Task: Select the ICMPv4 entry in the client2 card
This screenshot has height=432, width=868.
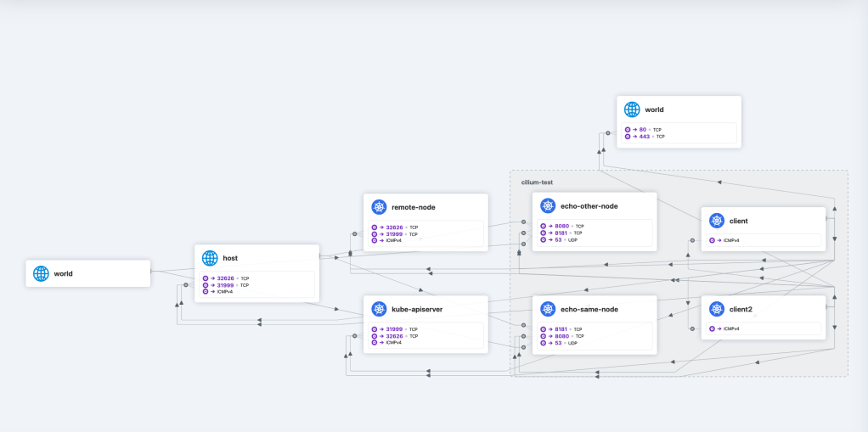Action: pos(728,329)
